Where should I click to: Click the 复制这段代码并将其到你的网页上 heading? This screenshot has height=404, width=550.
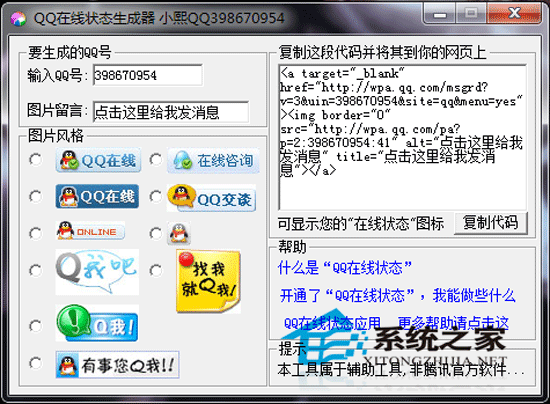coord(383,53)
